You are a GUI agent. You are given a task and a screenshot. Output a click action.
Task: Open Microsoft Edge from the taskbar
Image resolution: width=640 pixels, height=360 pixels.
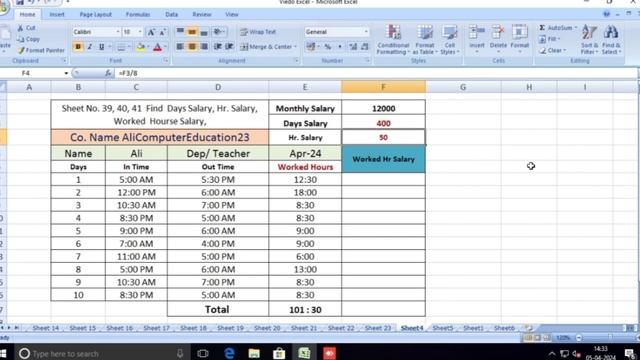(229, 353)
